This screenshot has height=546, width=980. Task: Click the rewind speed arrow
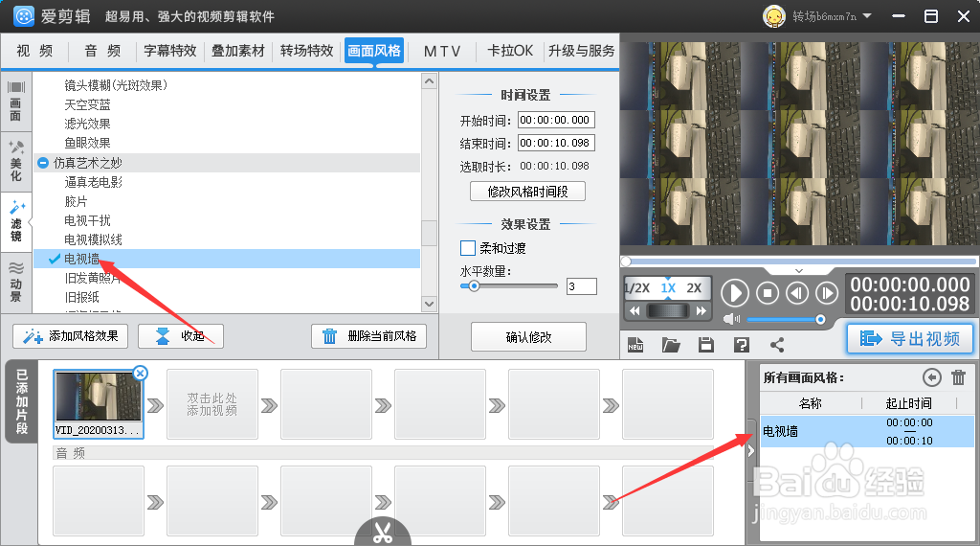click(635, 311)
